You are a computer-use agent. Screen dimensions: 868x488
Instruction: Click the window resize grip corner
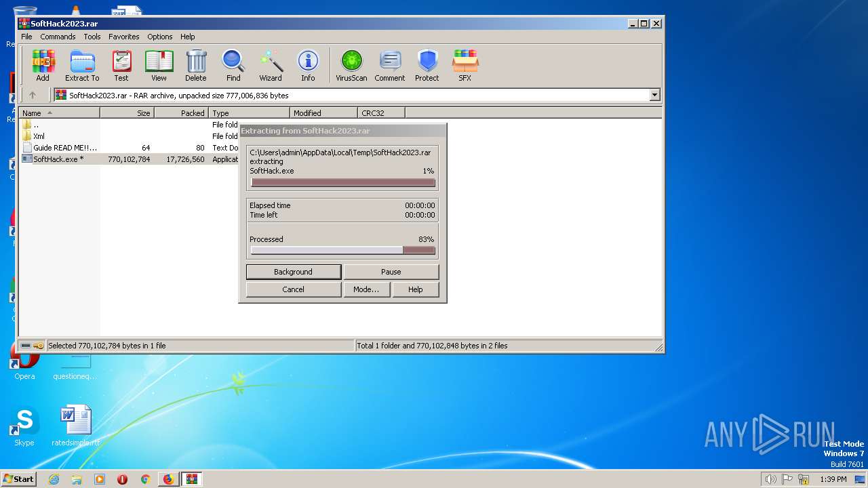pos(658,346)
